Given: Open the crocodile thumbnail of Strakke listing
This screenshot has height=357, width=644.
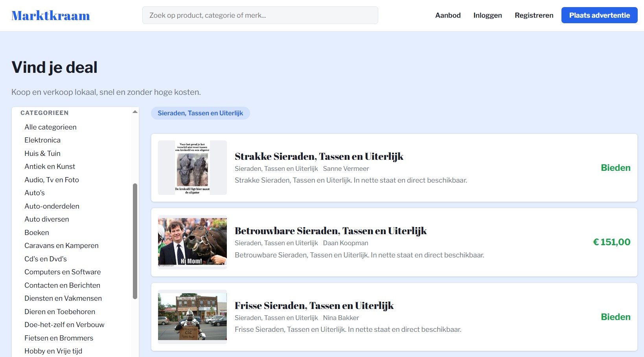Looking at the screenshot, I should (x=192, y=168).
